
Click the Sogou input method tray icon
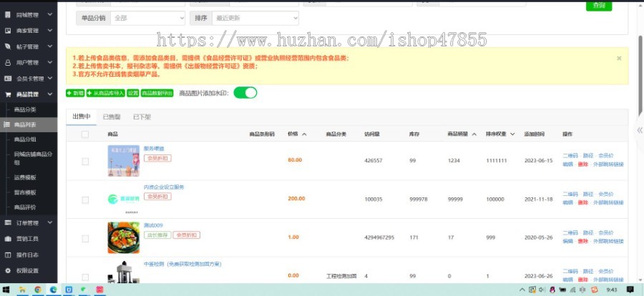coord(595,290)
